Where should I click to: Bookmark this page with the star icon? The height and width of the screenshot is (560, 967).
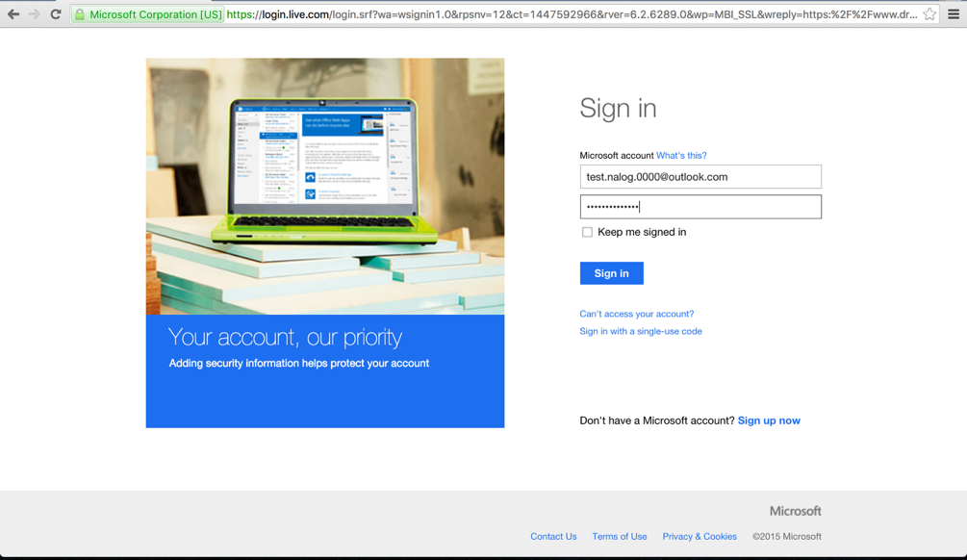tap(929, 14)
